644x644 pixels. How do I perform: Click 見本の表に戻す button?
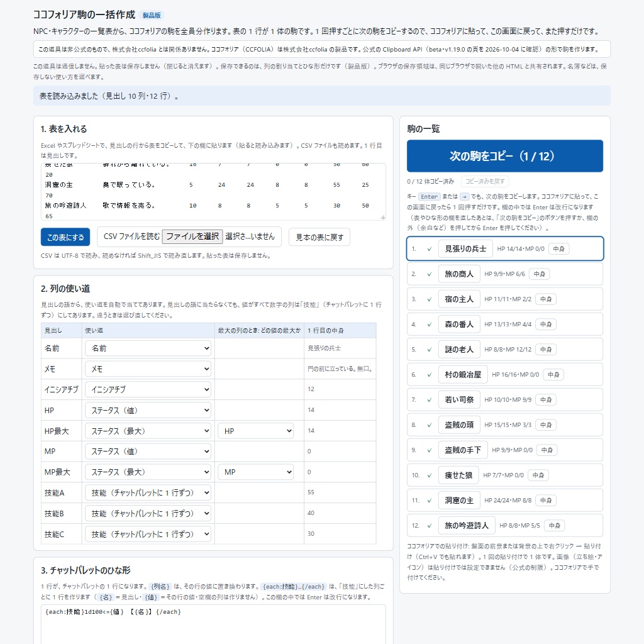[x=319, y=237]
